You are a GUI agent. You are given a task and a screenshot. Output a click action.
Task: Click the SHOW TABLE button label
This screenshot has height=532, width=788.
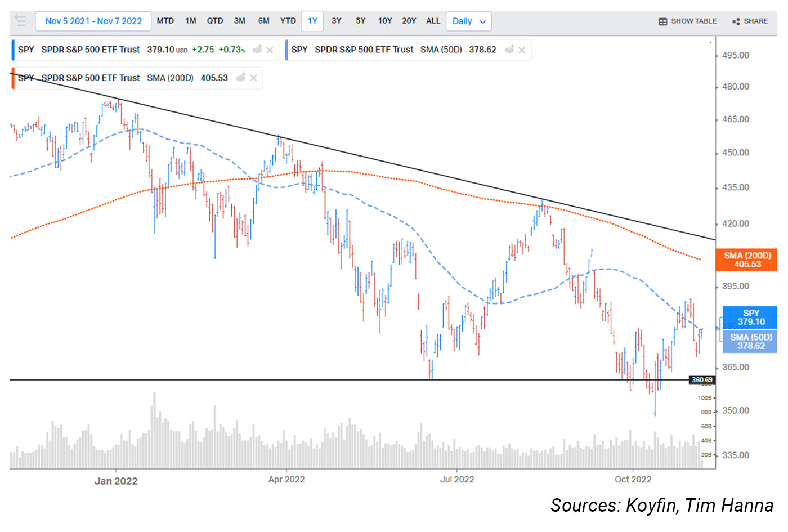pos(693,21)
